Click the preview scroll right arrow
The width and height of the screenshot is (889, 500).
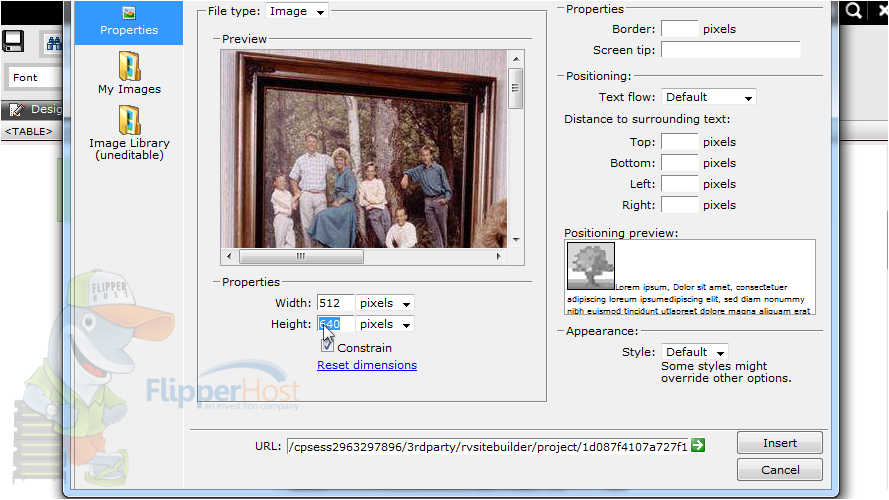[x=498, y=256]
